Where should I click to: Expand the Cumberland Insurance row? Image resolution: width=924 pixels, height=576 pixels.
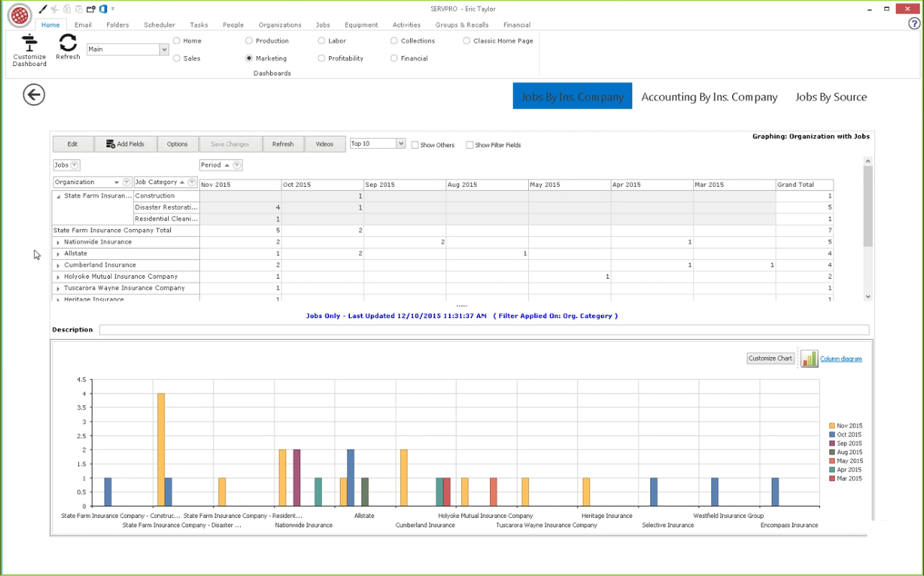click(x=58, y=266)
